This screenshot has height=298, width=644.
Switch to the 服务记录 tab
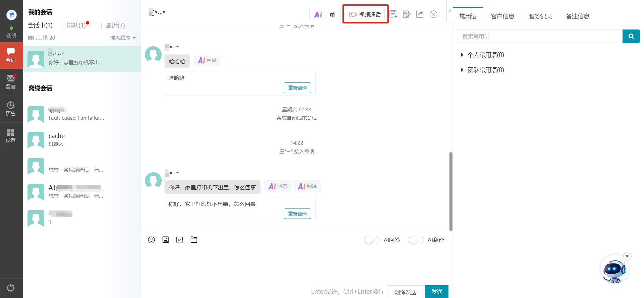coord(540,16)
